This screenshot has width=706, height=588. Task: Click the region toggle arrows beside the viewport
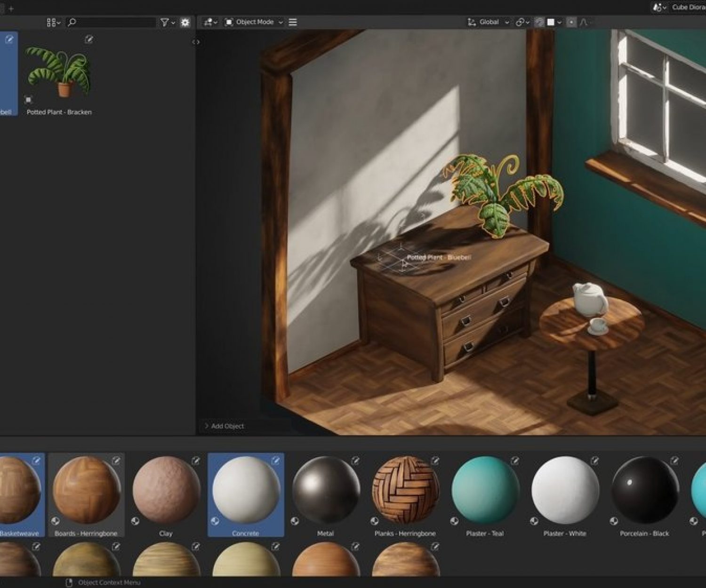pyautogui.click(x=196, y=42)
